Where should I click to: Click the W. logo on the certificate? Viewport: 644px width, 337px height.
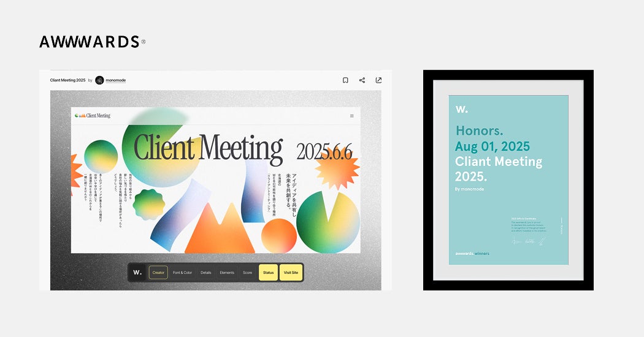coord(462,109)
